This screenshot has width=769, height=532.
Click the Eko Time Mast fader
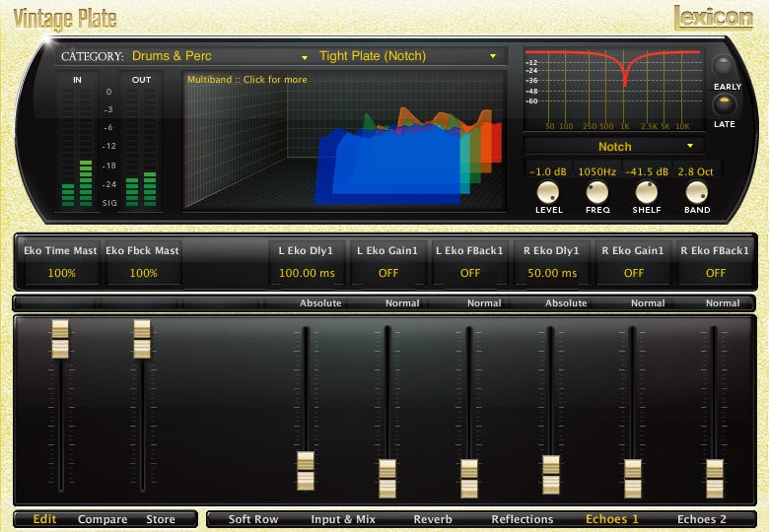(61, 339)
